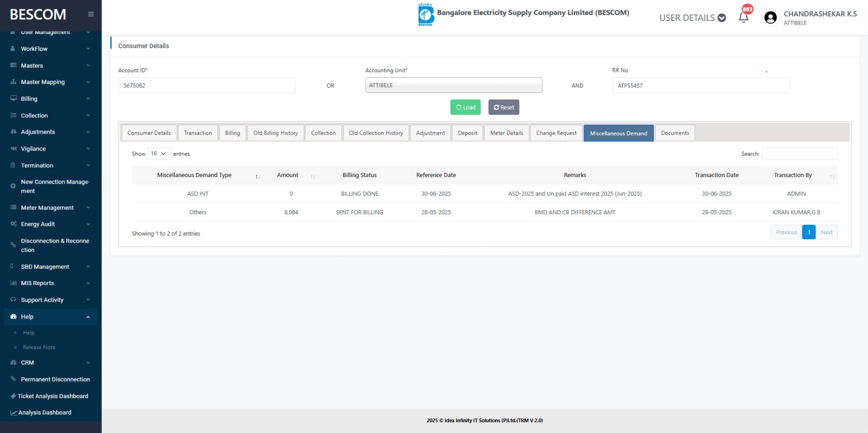Image resolution: width=868 pixels, height=433 pixels.
Task: Switch to the Meter Details tab
Action: tap(506, 133)
